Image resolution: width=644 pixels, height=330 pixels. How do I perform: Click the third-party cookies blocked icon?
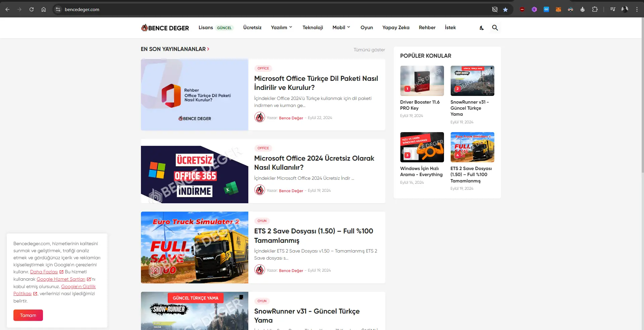point(495,9)
